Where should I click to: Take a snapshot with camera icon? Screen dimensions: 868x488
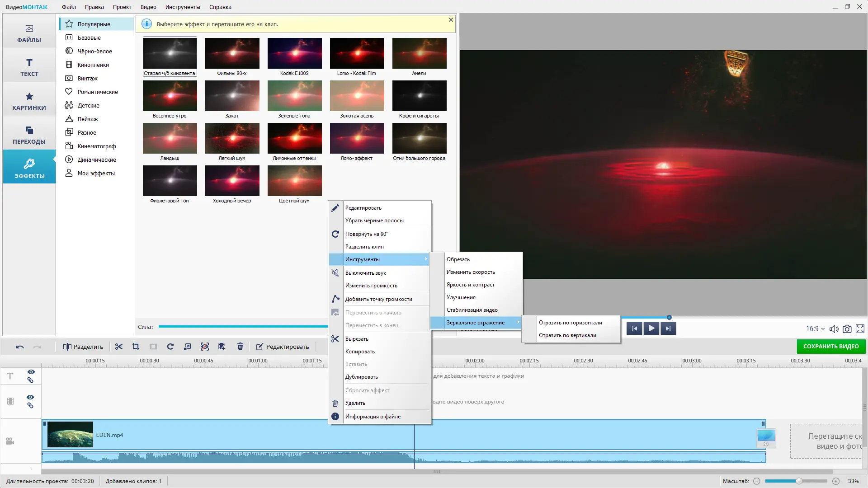[847, 329]
